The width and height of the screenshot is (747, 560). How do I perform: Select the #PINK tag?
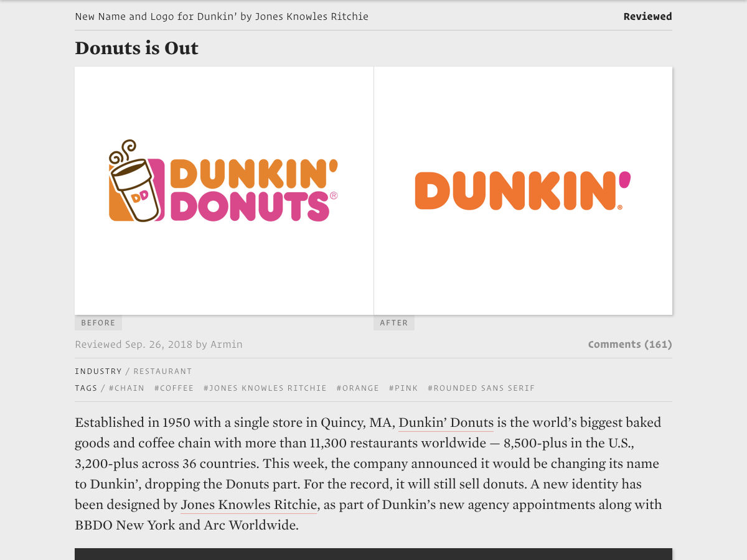point(403,388)
